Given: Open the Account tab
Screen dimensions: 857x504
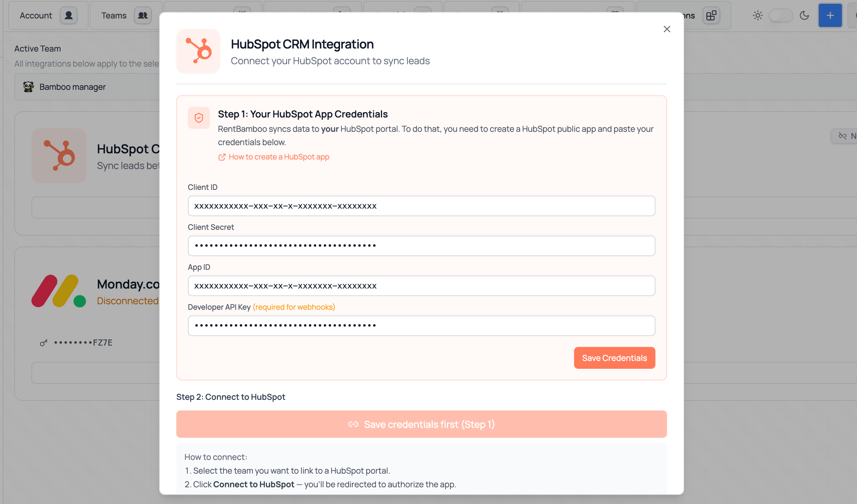Looking at the screenshot, I should tap(48, 15).
